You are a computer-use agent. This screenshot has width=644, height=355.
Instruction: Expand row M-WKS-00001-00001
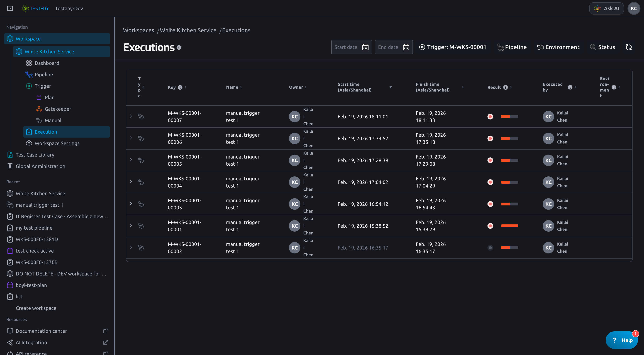point(131,225)
